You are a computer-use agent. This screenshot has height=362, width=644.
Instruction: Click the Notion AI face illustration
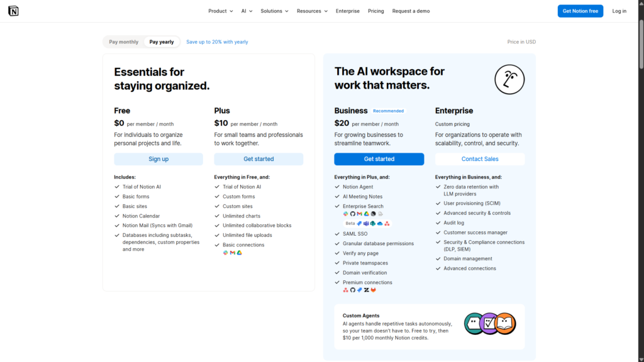pyautogui.click(x=509, y=79)
